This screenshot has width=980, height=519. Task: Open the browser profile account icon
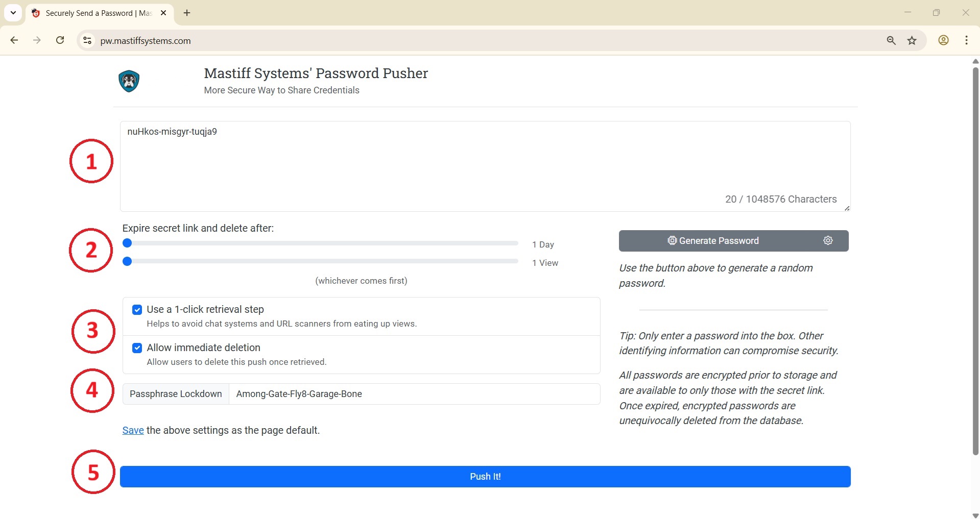click(943, 41)
